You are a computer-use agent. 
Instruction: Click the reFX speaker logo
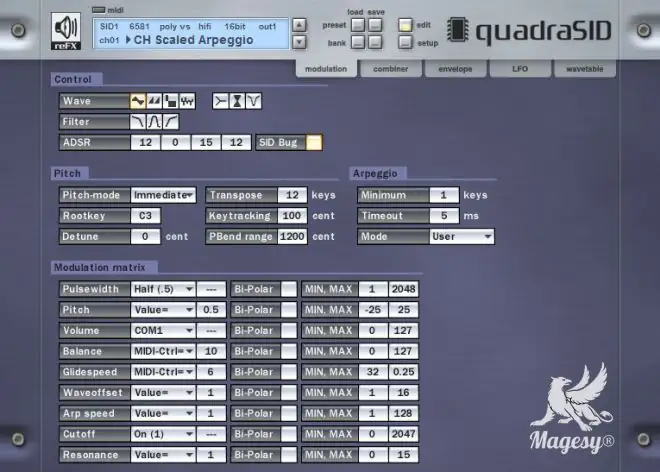click(x=66, y=31)
